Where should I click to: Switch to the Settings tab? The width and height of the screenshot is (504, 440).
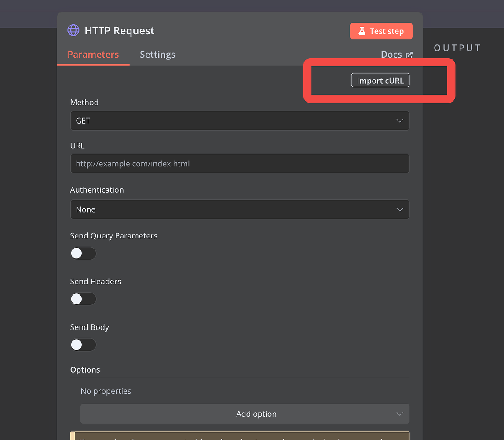coord(157,54)
